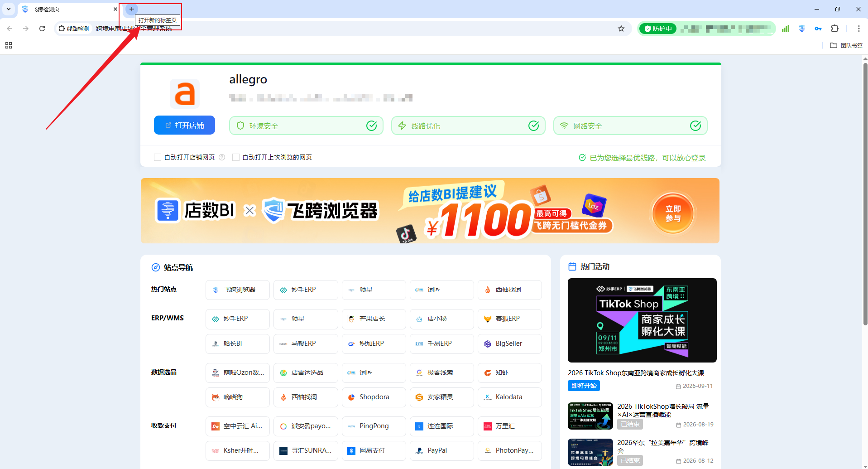Click the 打开店铺 button

pyautogui.click(x=184, y=125)
